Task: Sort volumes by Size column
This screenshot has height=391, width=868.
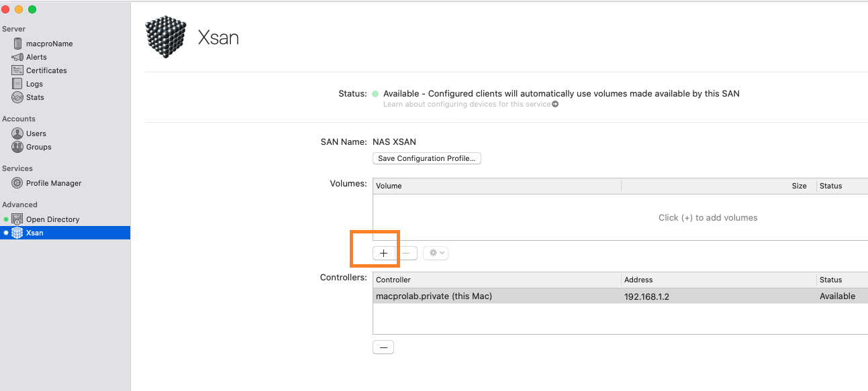Action: point(719,186)
